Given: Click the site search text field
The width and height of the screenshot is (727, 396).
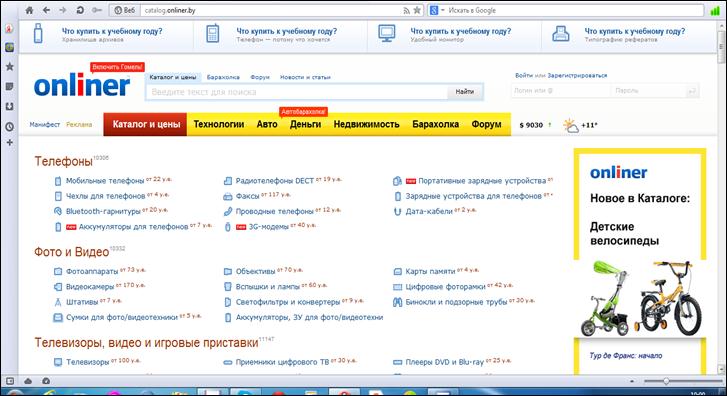Looking at the screenshot, I should [297, 92].
